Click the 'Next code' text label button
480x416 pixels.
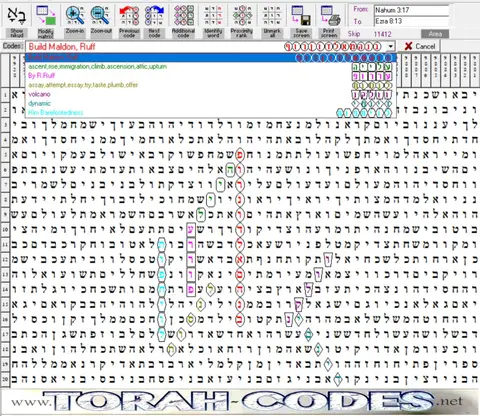pyautogui.click(x=154, y=33)
